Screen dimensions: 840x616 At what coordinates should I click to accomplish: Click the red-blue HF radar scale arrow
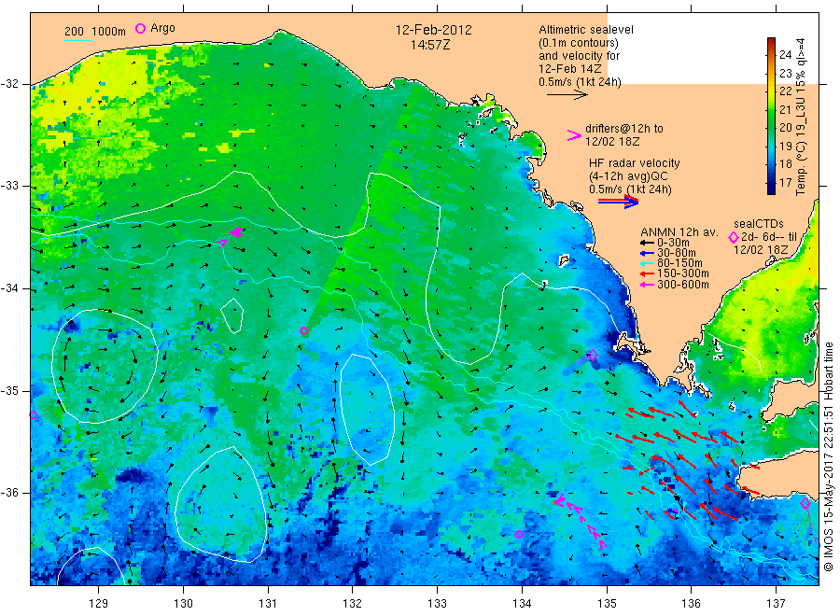coord(618,202)
